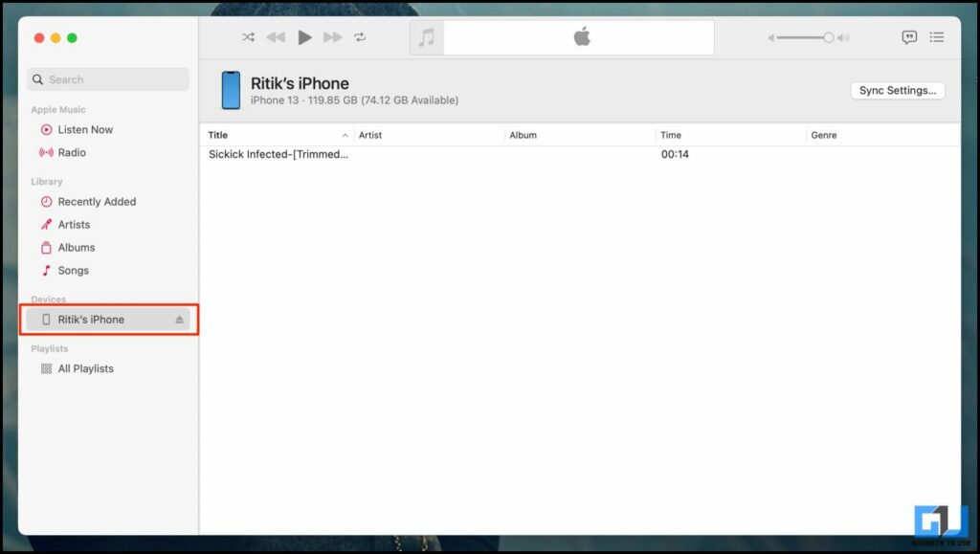This screenshot has height=554, width=980.
Task: Open the Up Next queue
Action: [x=937, y=37]
